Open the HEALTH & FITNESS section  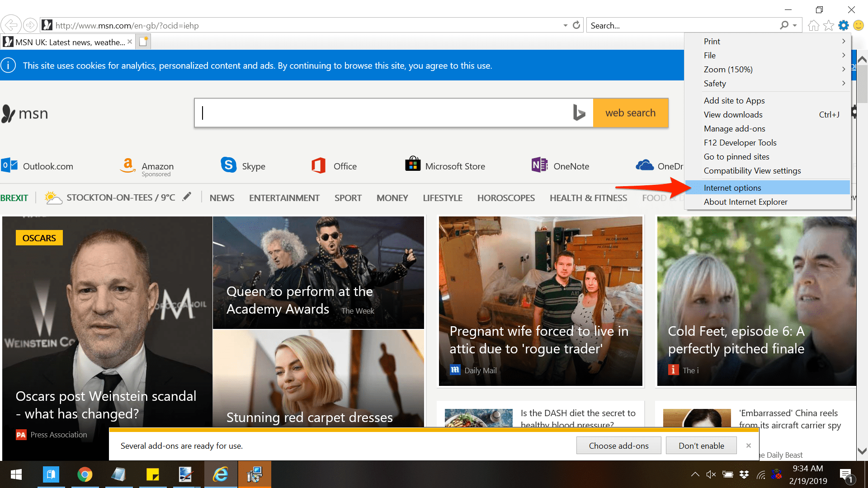[x=588, y=198]
